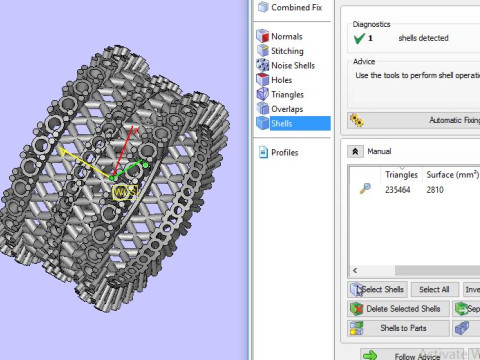Click the partially visible Invert button
Image resolution: width=480 pixels, height=360 pixels.
pyautogui.click(x=472, y=289)
